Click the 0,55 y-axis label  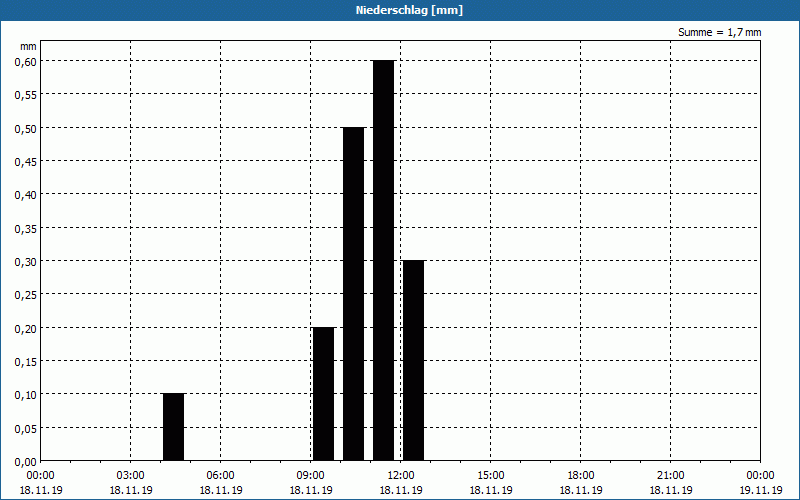pos(26,94)
